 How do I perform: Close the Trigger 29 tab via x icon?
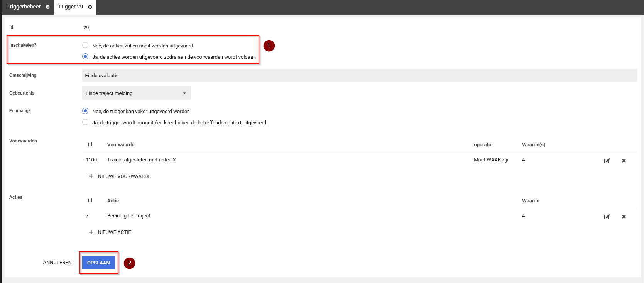(x=90, y=7)
